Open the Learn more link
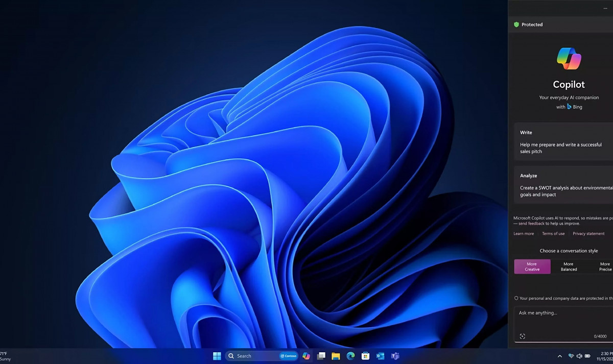This screenshot has height=364, width=613. click(524, 234)
